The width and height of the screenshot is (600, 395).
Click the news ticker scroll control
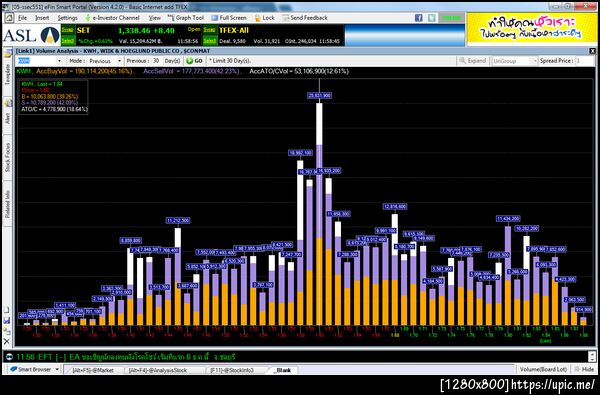(592, 357)
